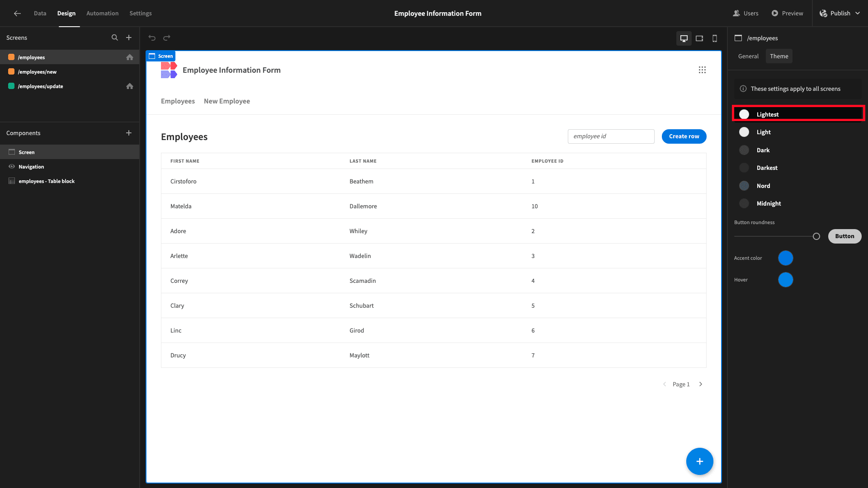Click the employee id search field
The image size is (868, 488).
pyautogui.click(x=611, y=136)
